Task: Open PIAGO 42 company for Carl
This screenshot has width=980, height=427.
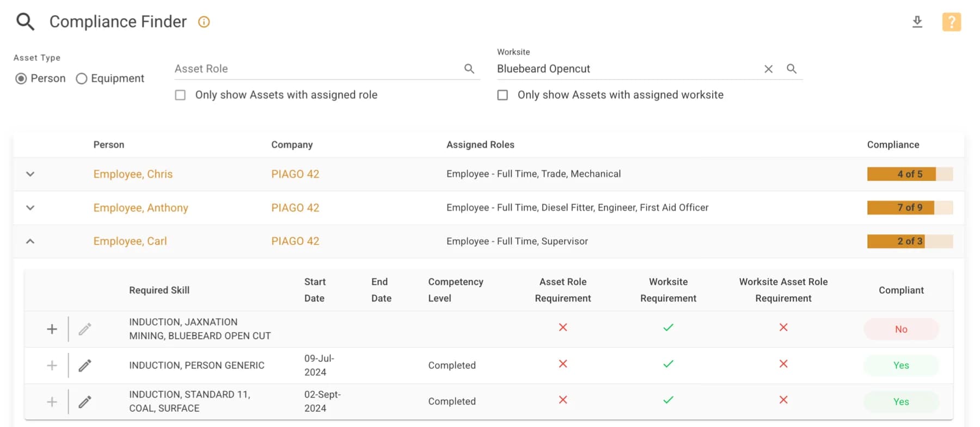Action: pos(295,241)
